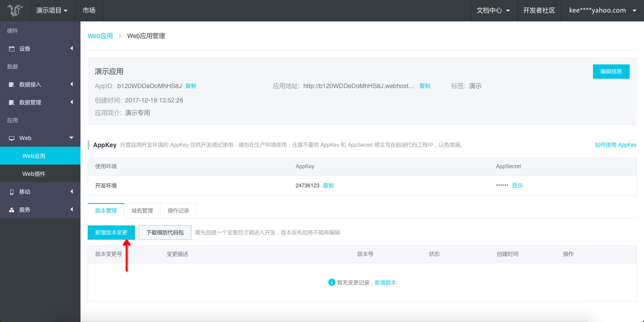
Task: Expand the 移动 sidebar section
Action: pos(72,191)
